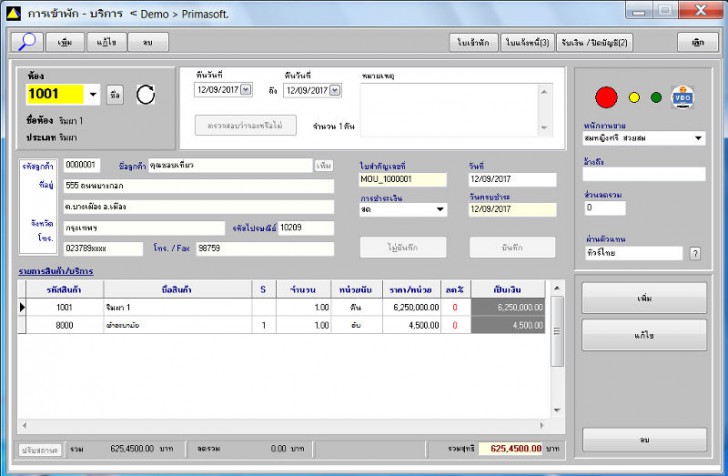
Task: Click the magnifying glass search icon
Action: click(x=27, y=42)
